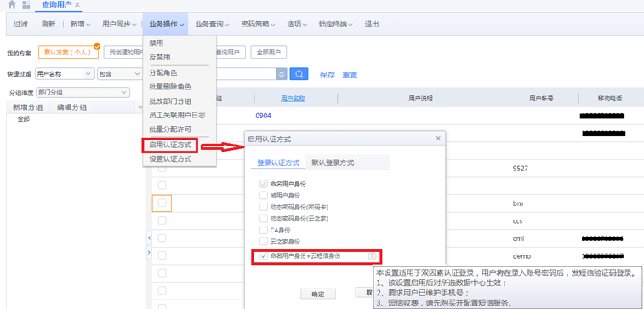The width and height of the screenshot is (644, 309).
Task: Tick the row checkbox for user ccs
Action: coord(162,221)
